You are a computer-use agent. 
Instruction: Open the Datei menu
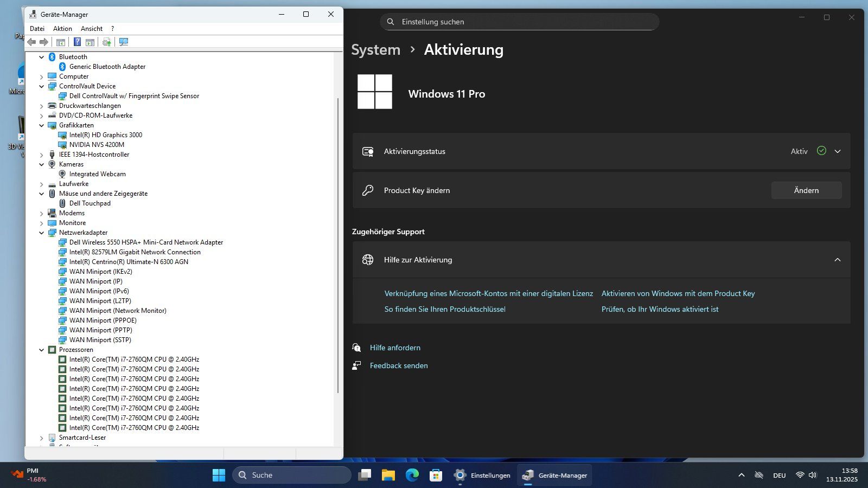37,29
